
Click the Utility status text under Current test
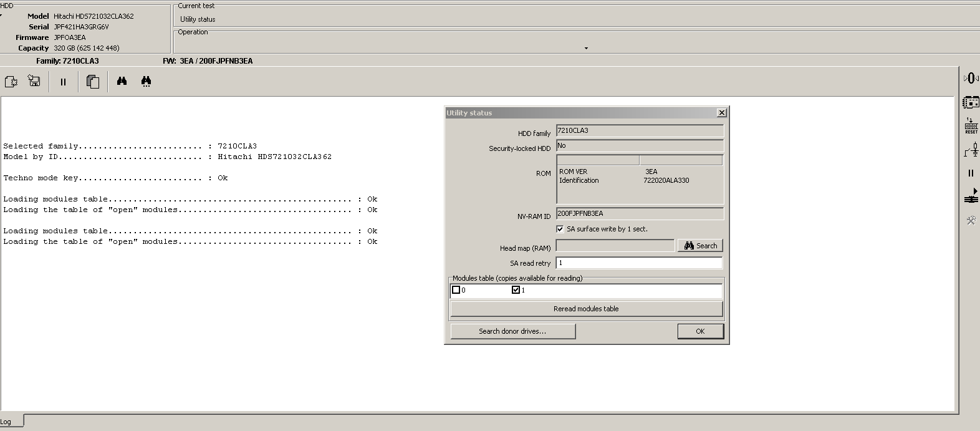click(x=198, y=19)
